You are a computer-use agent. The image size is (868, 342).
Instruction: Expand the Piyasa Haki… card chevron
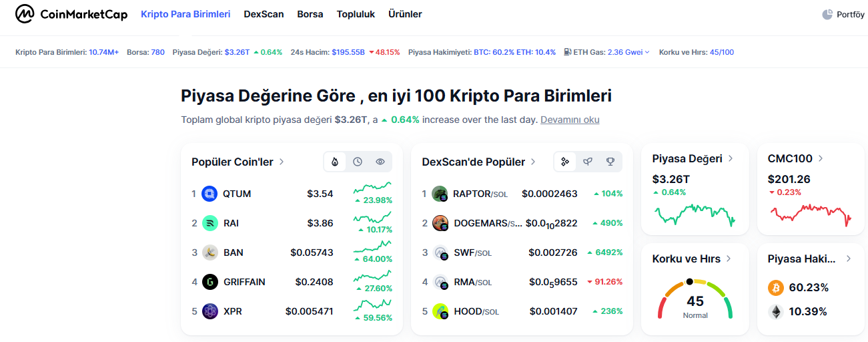(849, 259)
